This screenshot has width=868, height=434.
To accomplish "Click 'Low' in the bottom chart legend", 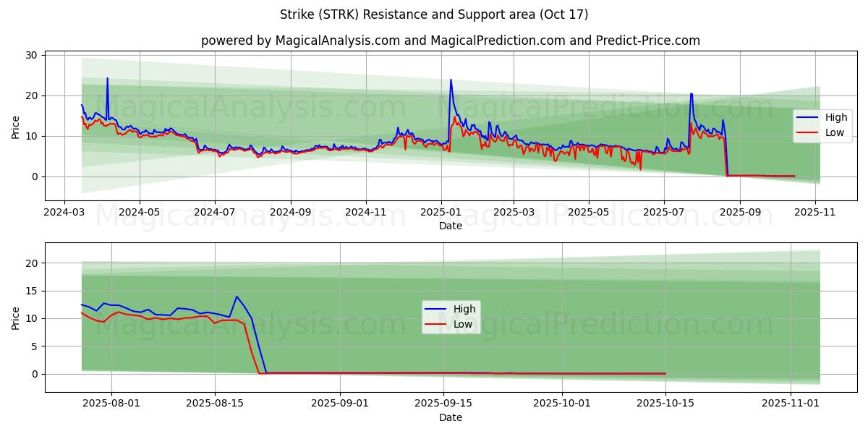I will pos(463,324).
